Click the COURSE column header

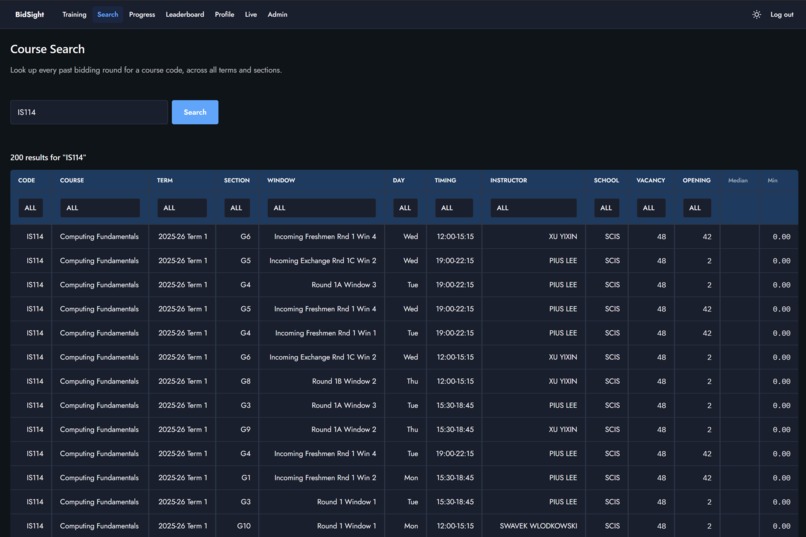coord(71,180)
